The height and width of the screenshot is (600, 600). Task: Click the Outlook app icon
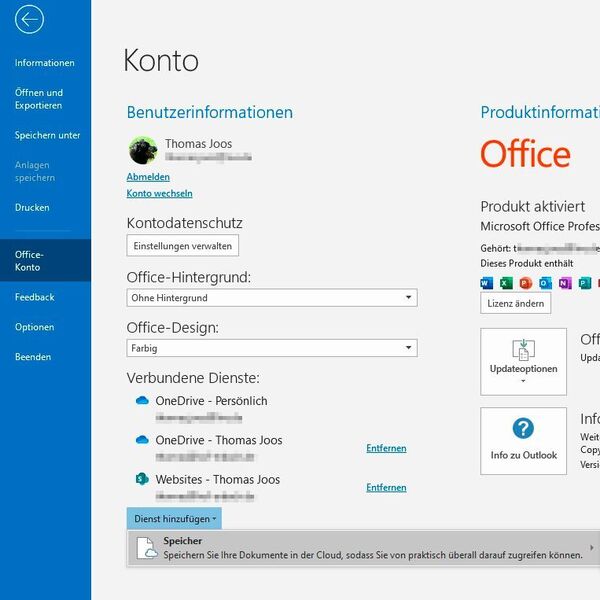coord(546,283)
